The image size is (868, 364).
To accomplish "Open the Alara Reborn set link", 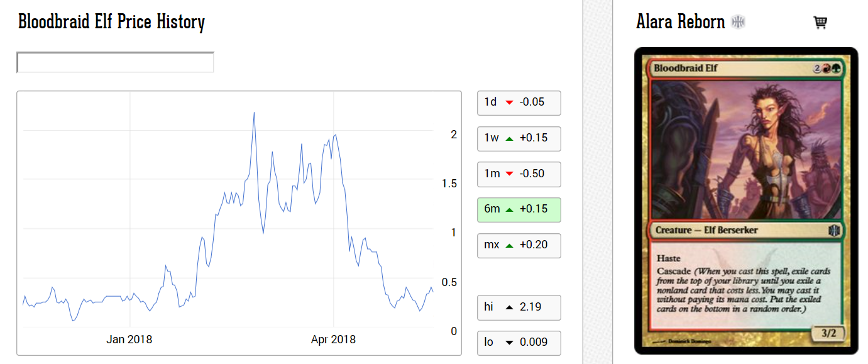I will (x=680, y=22).
